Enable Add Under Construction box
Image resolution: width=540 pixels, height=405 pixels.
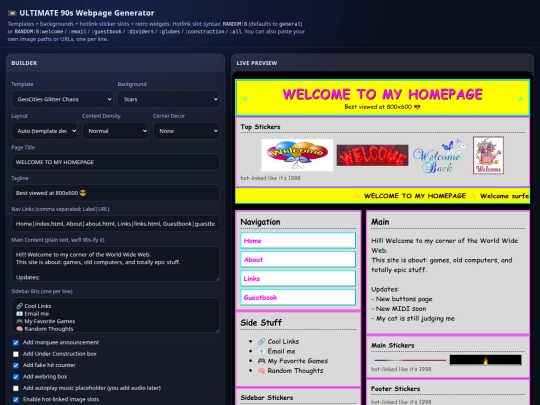tap(16, 354)
